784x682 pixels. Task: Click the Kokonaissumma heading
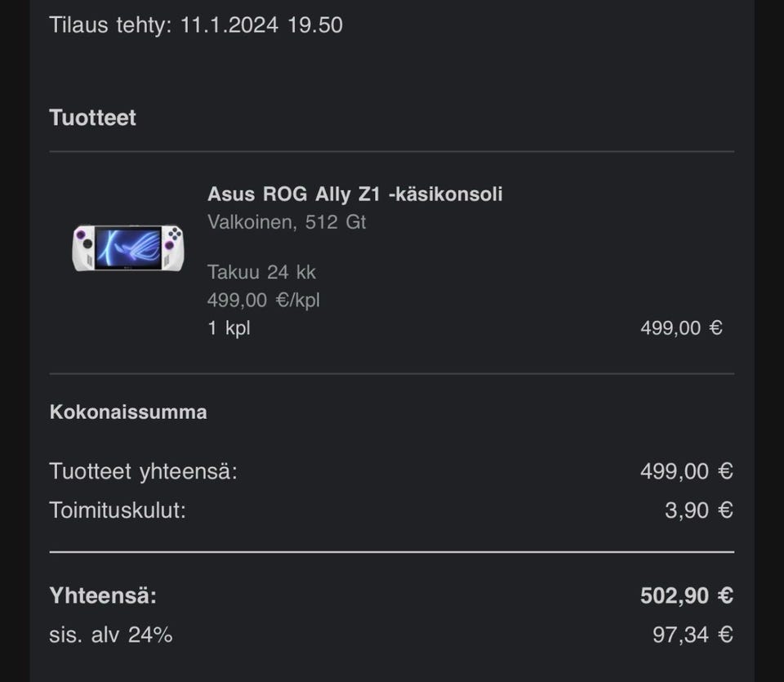tap(128, 412)
